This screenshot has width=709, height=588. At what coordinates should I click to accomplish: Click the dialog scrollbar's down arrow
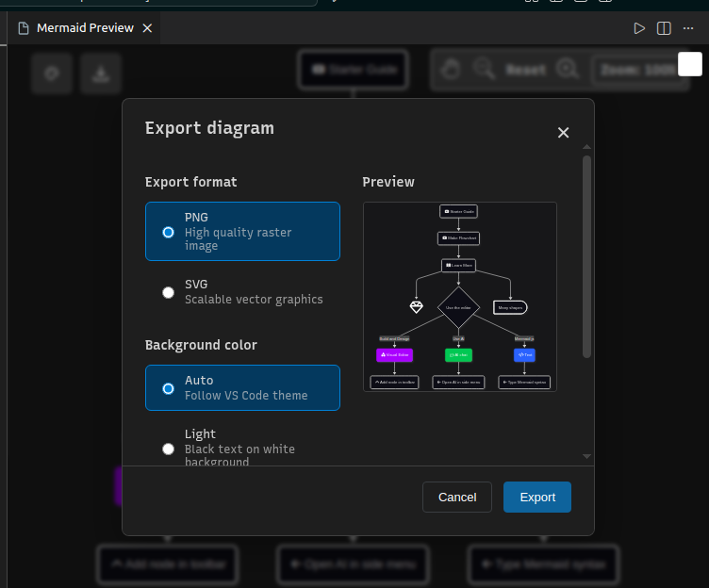[587, 456]
